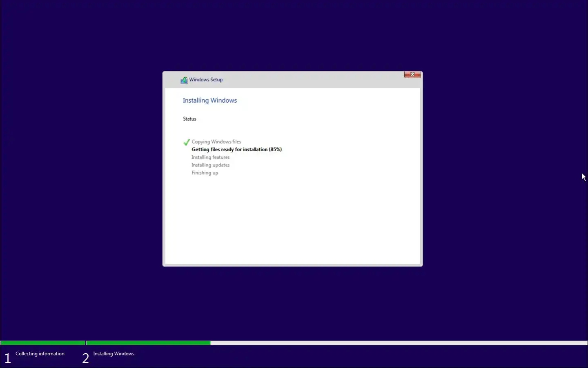Click the Collecting information green progress bar
This screenshot has width=588, height=368.
coord(43,343)
